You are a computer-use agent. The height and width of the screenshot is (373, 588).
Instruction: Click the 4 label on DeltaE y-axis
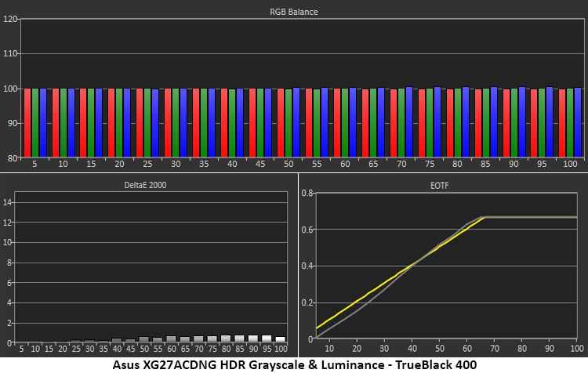point(9,303)
